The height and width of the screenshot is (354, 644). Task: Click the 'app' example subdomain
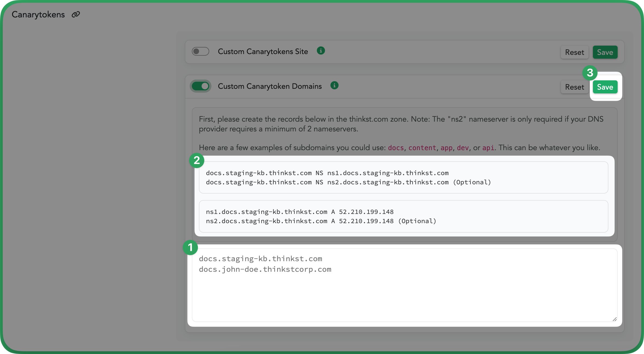pyautogui.click(x=446, y=148)
